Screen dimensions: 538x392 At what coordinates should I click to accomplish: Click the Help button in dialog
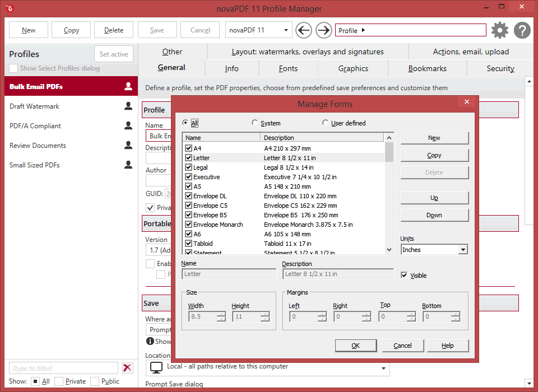tap(448, 346)
